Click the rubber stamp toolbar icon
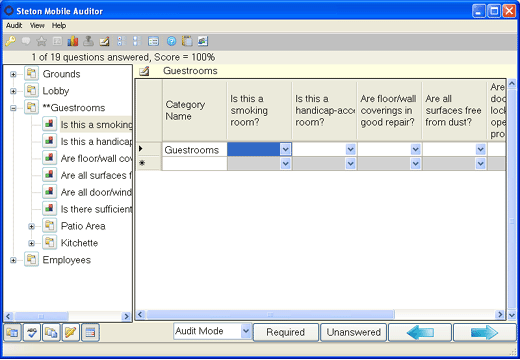Image resolution: width=520 pixels, height=360 pixels. (x=88, y=41)
